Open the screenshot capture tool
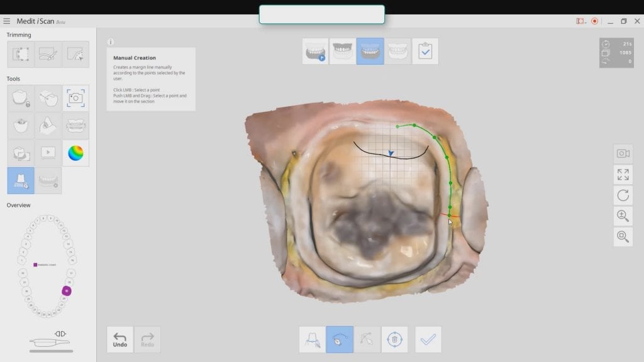This screenshot has height=362, width=644. pyautogui.click(x=77, y=99)
